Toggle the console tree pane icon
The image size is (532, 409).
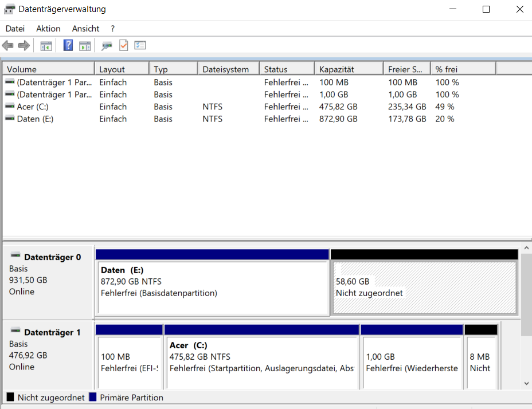tap(46, 45)
